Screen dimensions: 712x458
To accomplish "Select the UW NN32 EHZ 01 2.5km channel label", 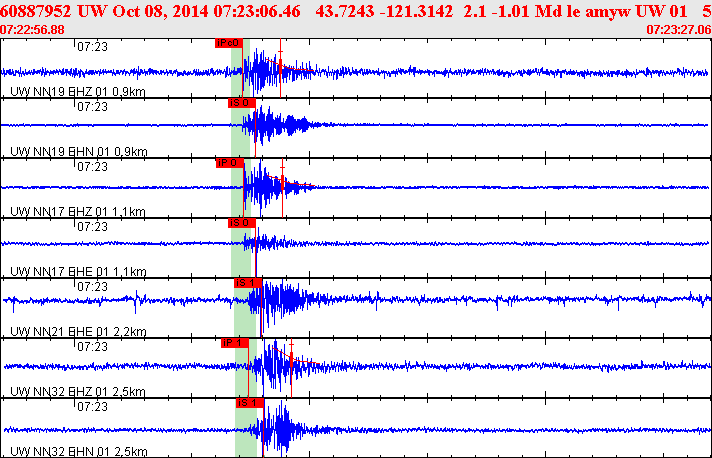I will point(78,391).
